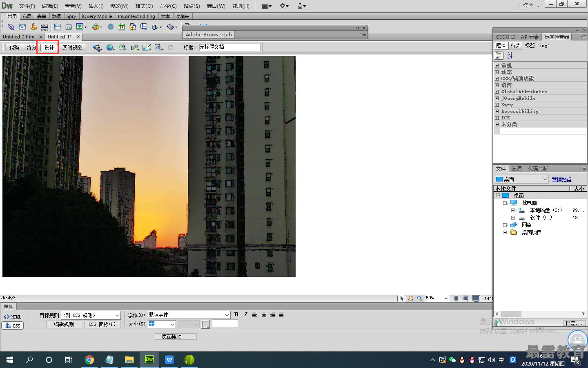Toggle Align Center in Properties
588x368 pixels.
pyautogui.click(x=264, y=314)
